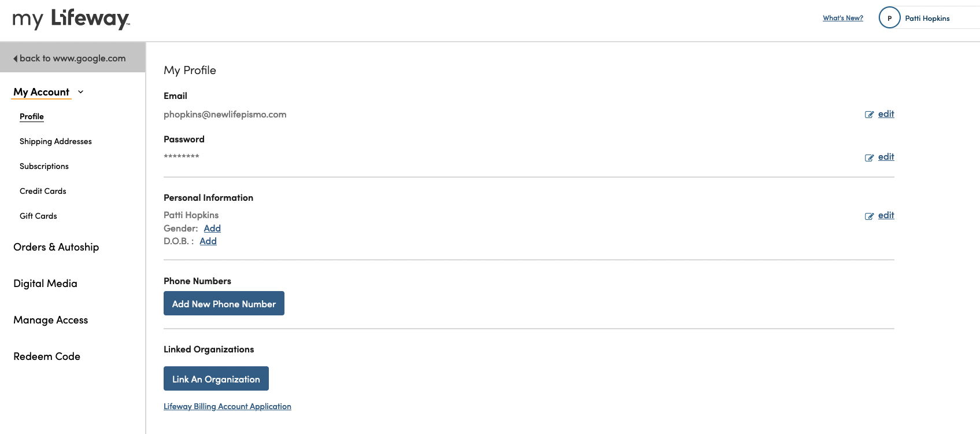Click the back arrow to www.google.com

(x=16, y=58)
